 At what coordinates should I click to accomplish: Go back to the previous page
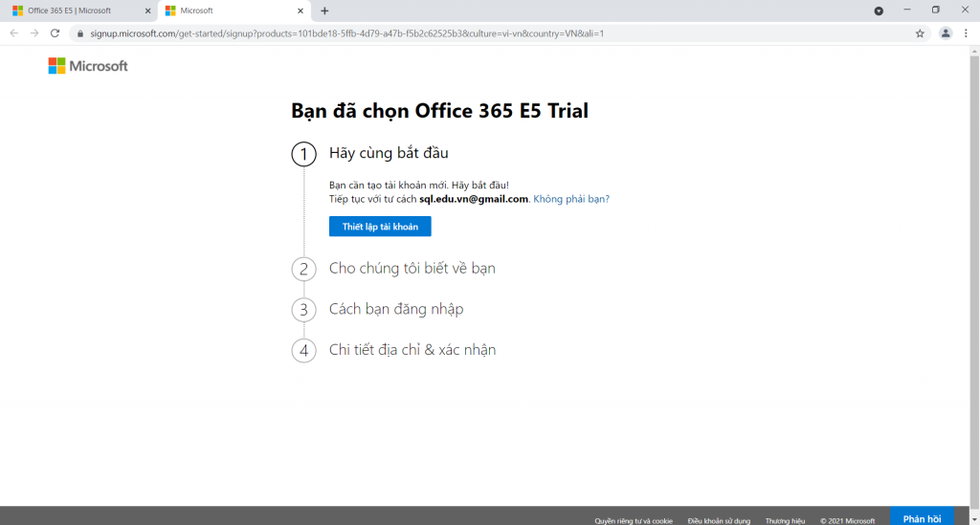point(13,33)
